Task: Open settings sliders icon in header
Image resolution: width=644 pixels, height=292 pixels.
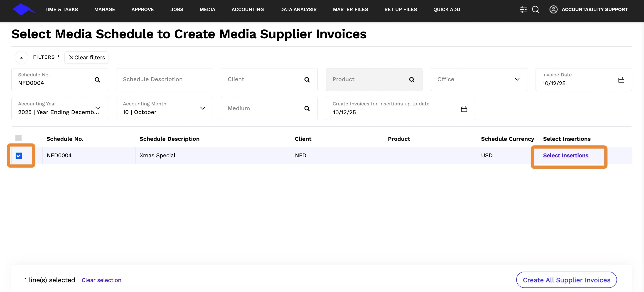Action: 523,10
